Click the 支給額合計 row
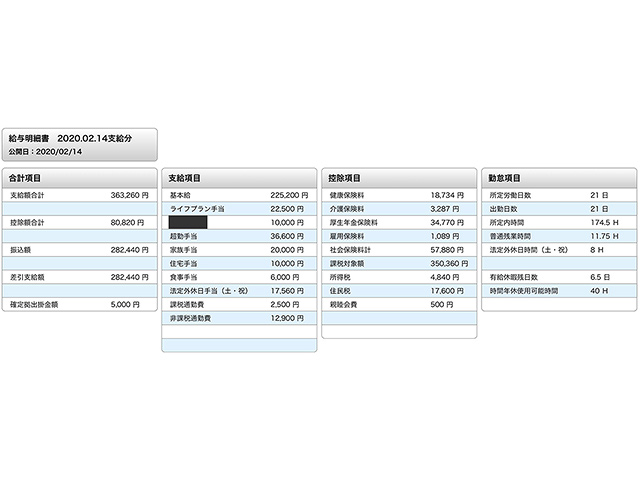640x480 pixels. 80,195
